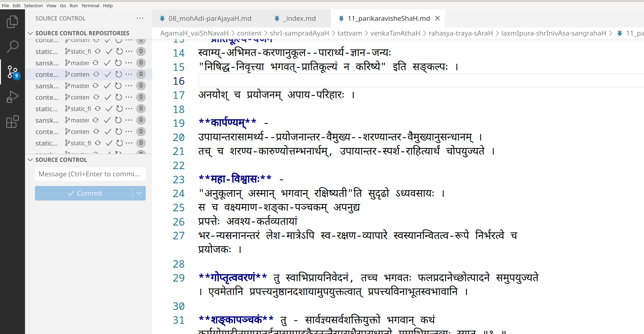Switch to 08_mohAdi-parAjayaH.md tab
The width and height of the screenshot is (644, 334).
point(209,18)
